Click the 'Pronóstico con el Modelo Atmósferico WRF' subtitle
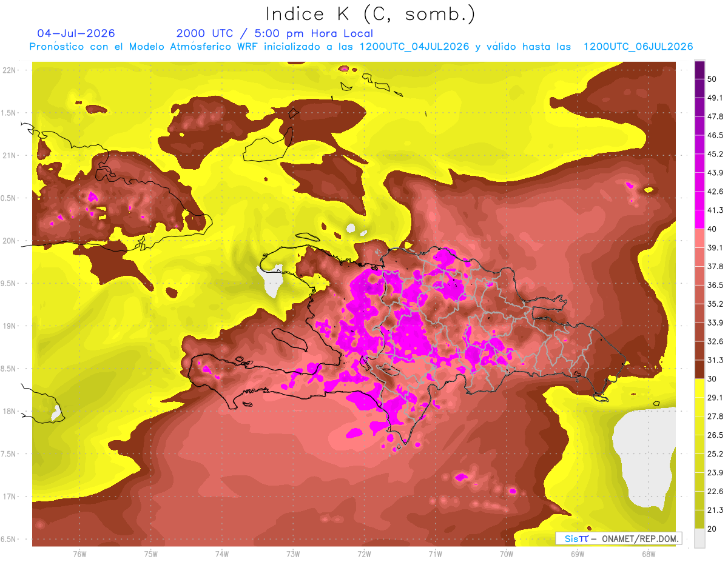728x562 pixels. [x=145, y=47]
